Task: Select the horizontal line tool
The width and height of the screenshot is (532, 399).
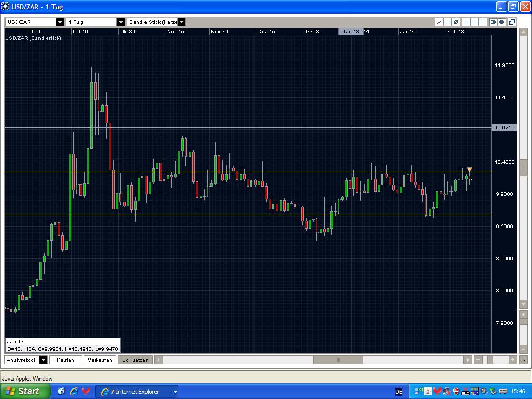Action: 447,22
